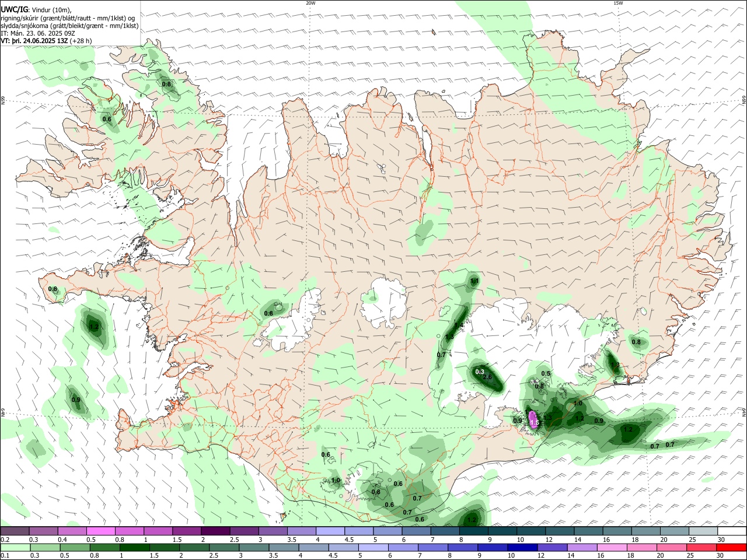Click the map value '0.3' in the dark green cell

point(480,372)
